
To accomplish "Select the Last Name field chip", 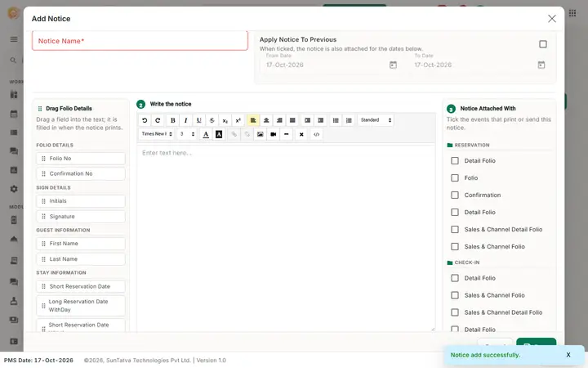I will (81, 259).
